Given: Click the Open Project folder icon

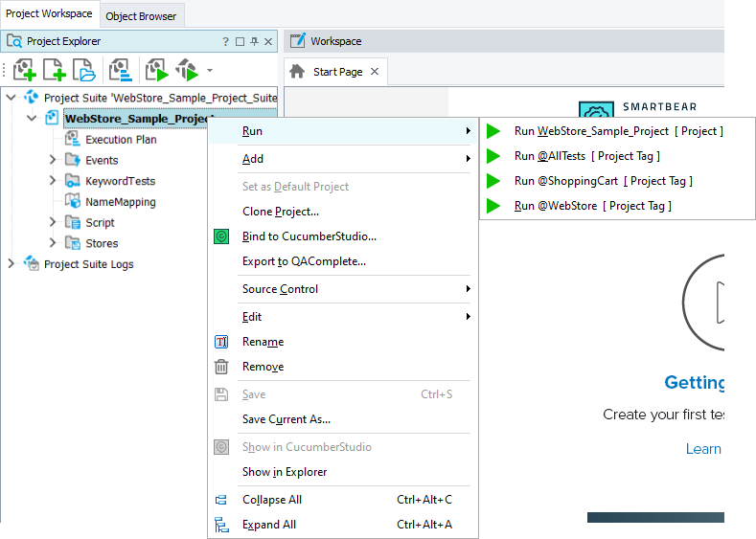Looking at the screenshot, I should [x=84, y=70].
